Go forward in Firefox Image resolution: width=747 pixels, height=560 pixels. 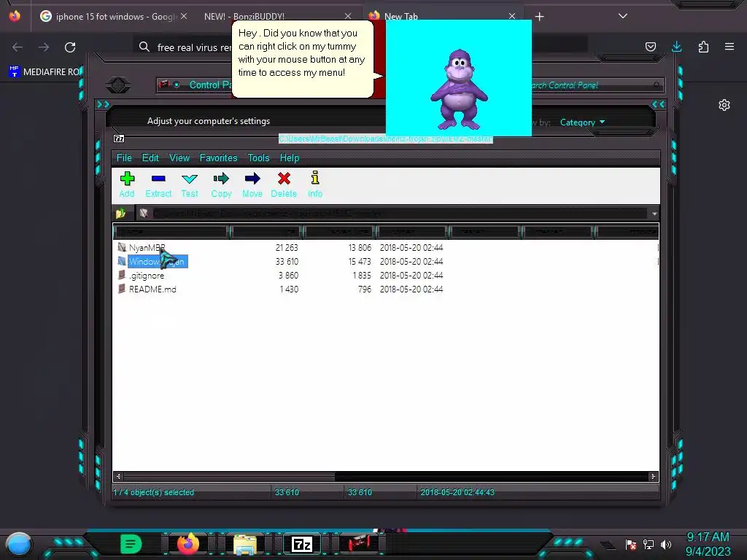pyautogui.click(x=44, y=47)
